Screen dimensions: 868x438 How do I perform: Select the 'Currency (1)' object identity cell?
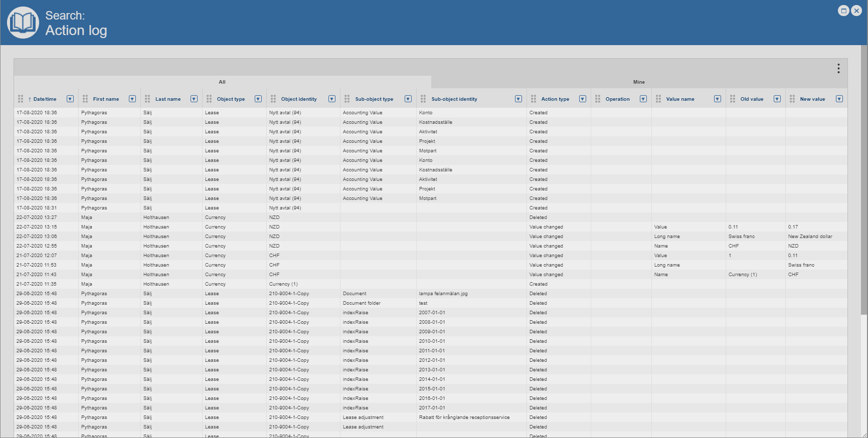pos(303,284)
